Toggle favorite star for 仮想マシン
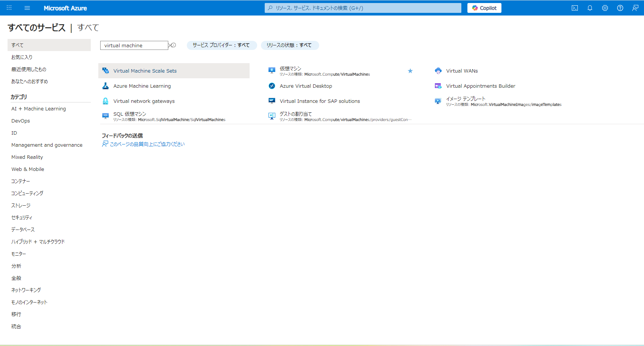 410,71
